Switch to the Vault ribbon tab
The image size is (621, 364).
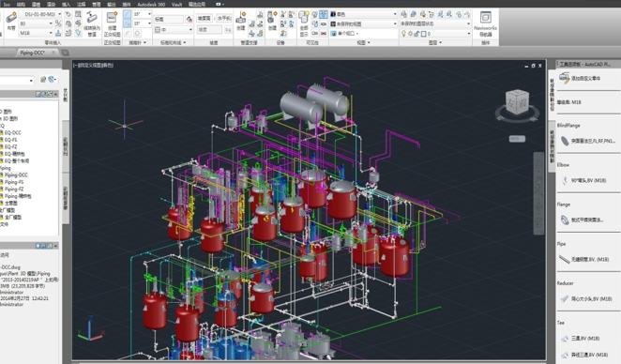click(x=176, y=5)
